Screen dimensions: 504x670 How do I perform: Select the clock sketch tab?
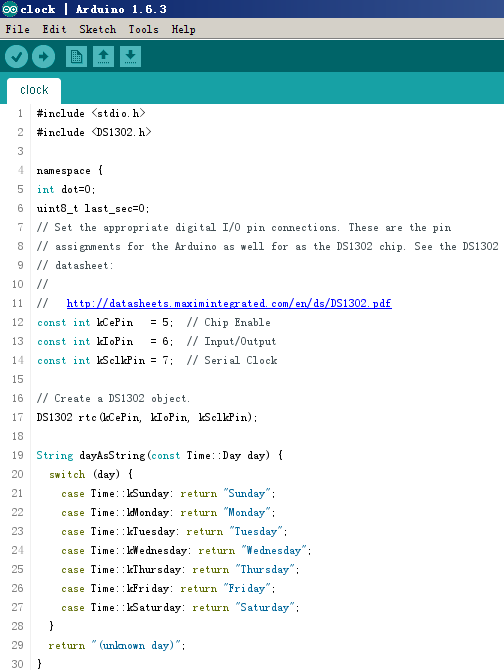34,90
